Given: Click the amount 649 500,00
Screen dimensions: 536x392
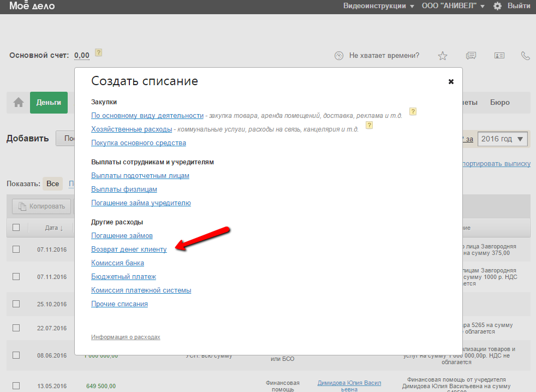Looking at the screenshot, I should pos(101,386).
